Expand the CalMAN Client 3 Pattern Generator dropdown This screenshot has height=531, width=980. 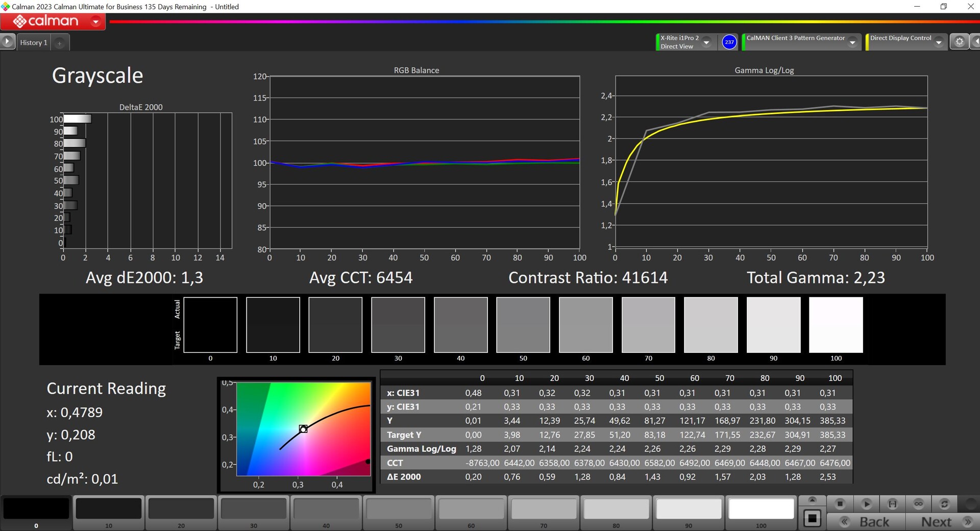pyautogui.click(x=852, y=42)
